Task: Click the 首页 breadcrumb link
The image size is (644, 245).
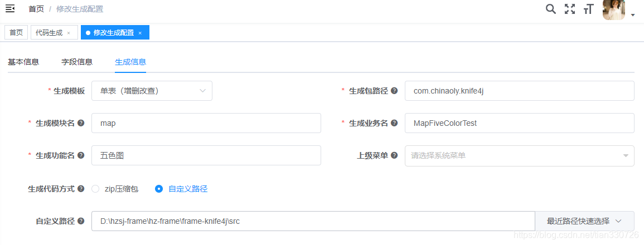Action: [36, 9]
